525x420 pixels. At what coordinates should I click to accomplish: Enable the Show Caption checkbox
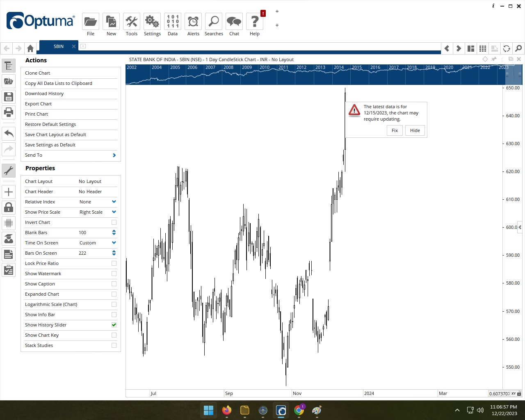[114, 284]
